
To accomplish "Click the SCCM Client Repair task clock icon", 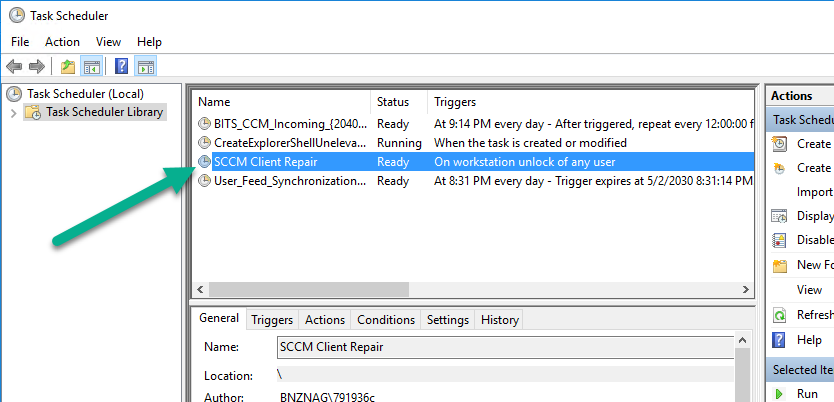I will [204, 162].
